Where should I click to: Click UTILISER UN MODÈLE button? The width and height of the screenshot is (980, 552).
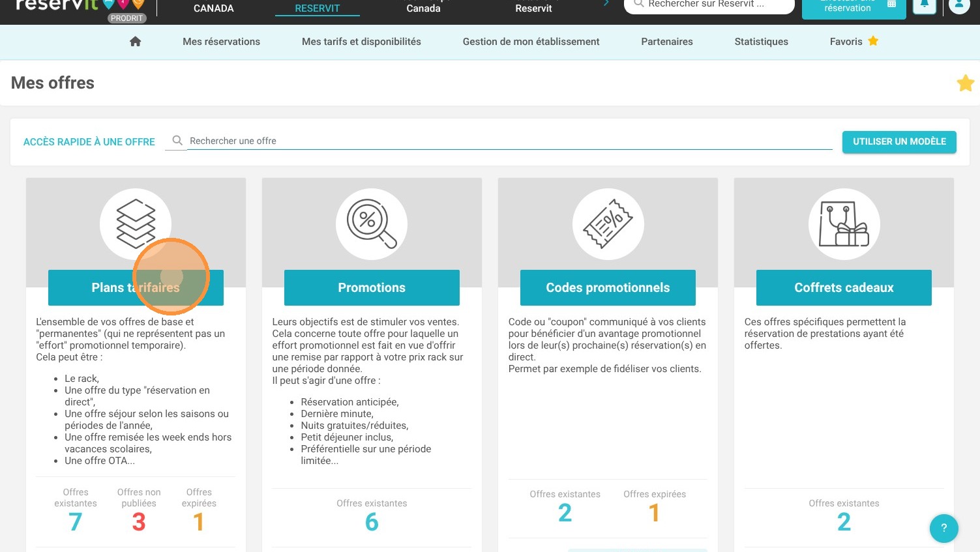[x=899, y=141]
